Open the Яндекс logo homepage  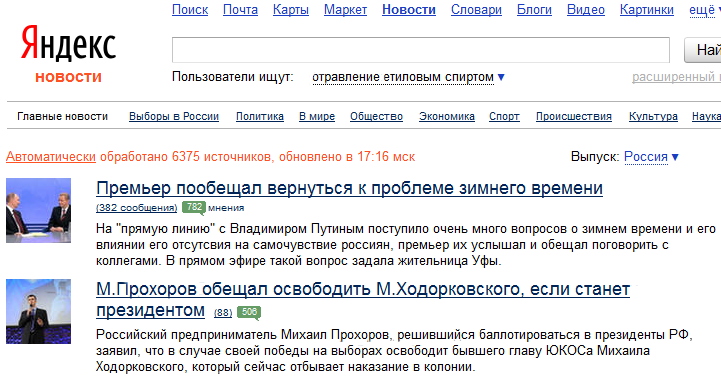[x=68, y=44]
